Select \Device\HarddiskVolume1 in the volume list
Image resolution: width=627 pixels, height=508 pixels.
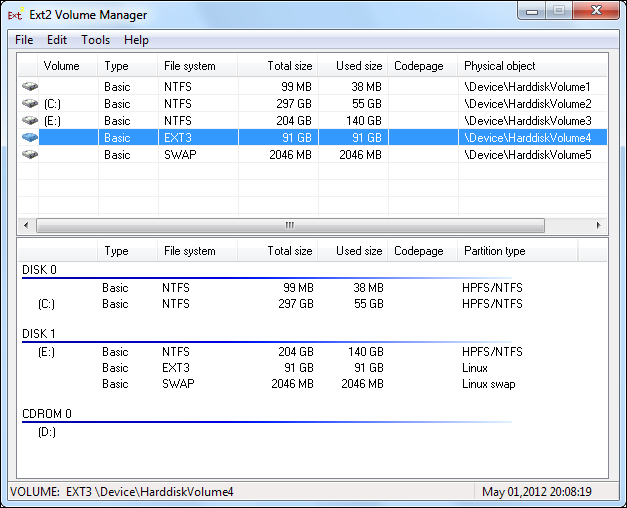point(527,87)
